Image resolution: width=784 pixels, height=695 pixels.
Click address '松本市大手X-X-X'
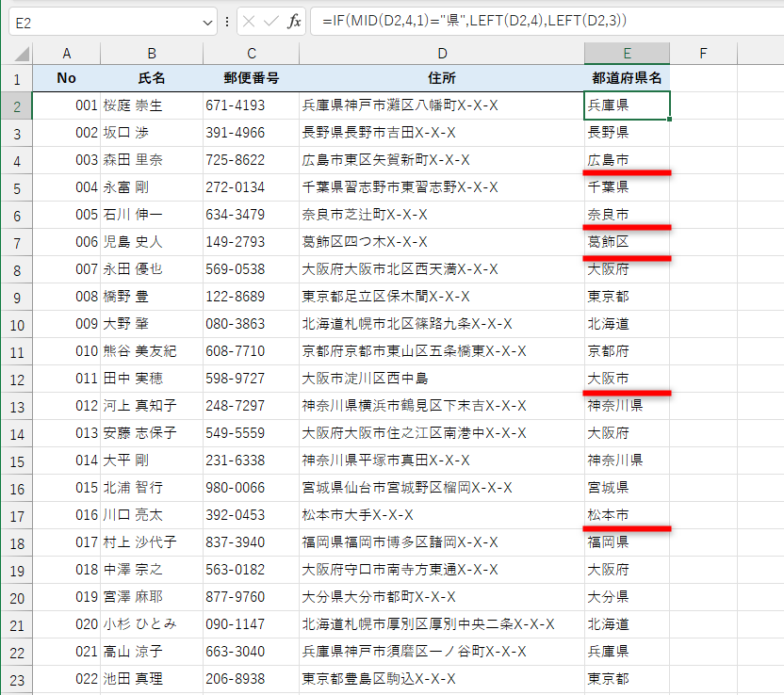pos(442,515)
